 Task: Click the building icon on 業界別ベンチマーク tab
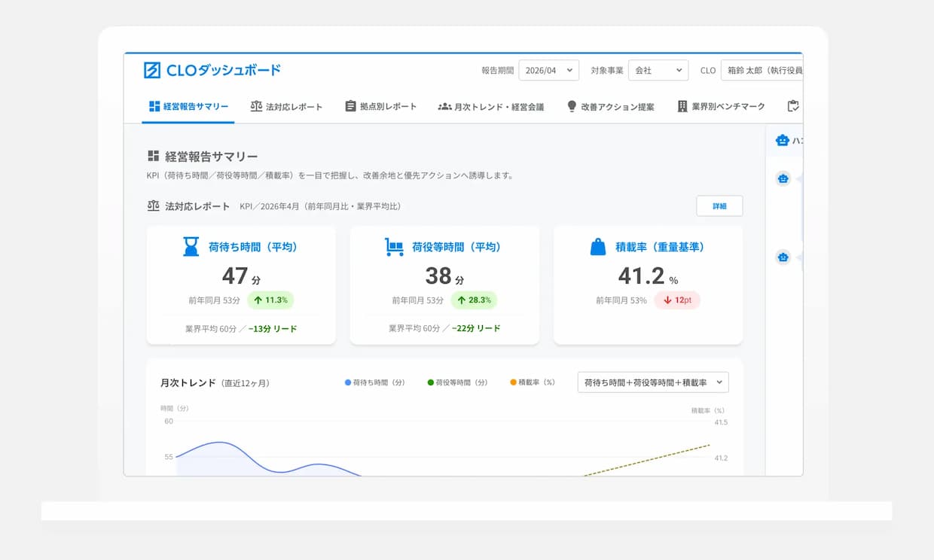click(x=682, y=106)
